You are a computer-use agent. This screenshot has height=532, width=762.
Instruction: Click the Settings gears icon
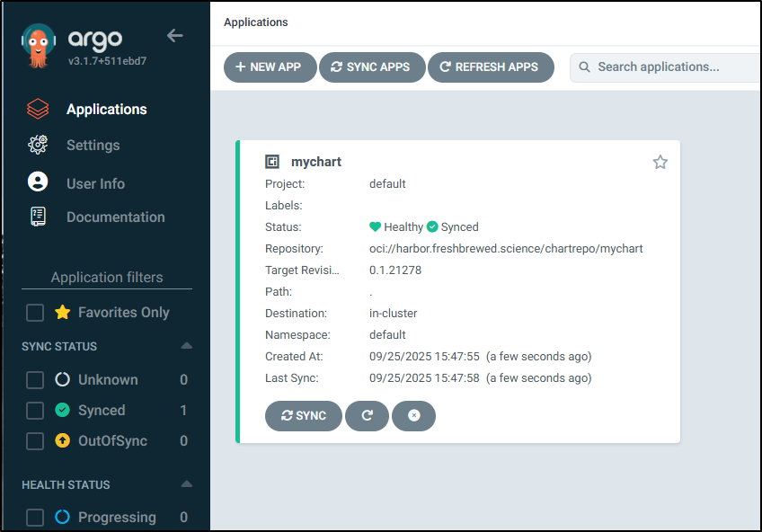click(x=38, y=145)
